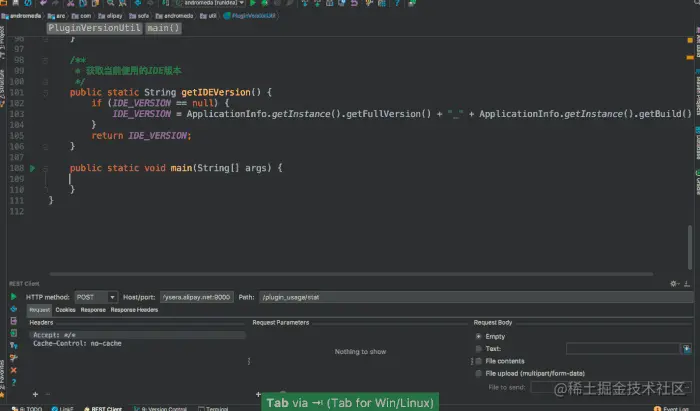This screenshot has width=700, height=411.
Task: Click the andromeda root in navigation bar
Action: pos(21,16)
